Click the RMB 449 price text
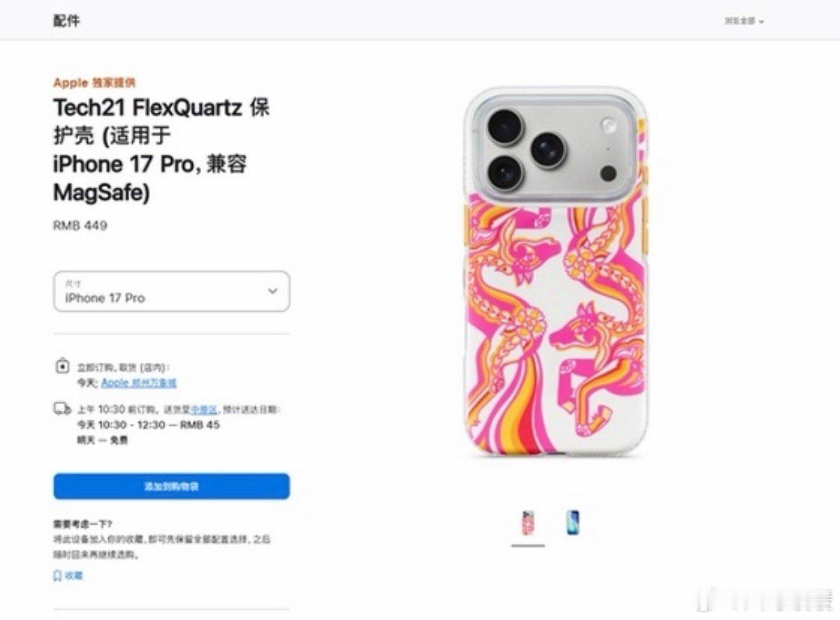Image resolution: width=840 pixels, height=620 pixels. click(x=80, y=225)
